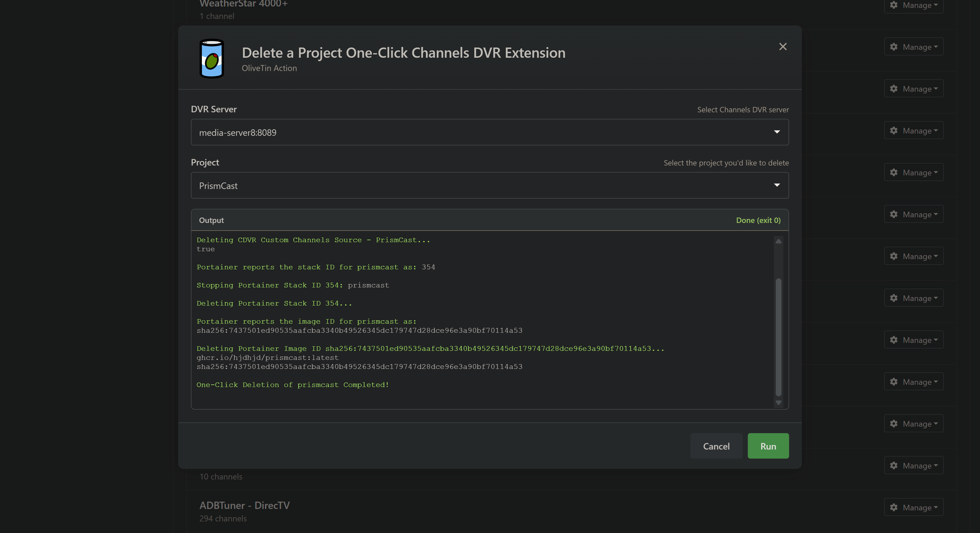Viewport: 980px width, 533px height.
Task: Click the output scrollbar up arrow
Action: pos(778,241)
